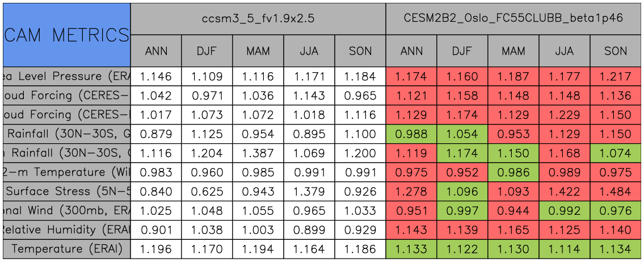
Task: Click the ANN column header under ccsm3_5_fv1.9x2.5
Action: (156, 51)
